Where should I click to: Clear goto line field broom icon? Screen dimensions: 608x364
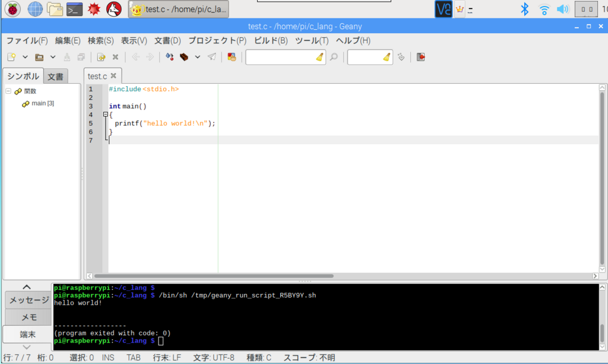click(x=387, y=58)
